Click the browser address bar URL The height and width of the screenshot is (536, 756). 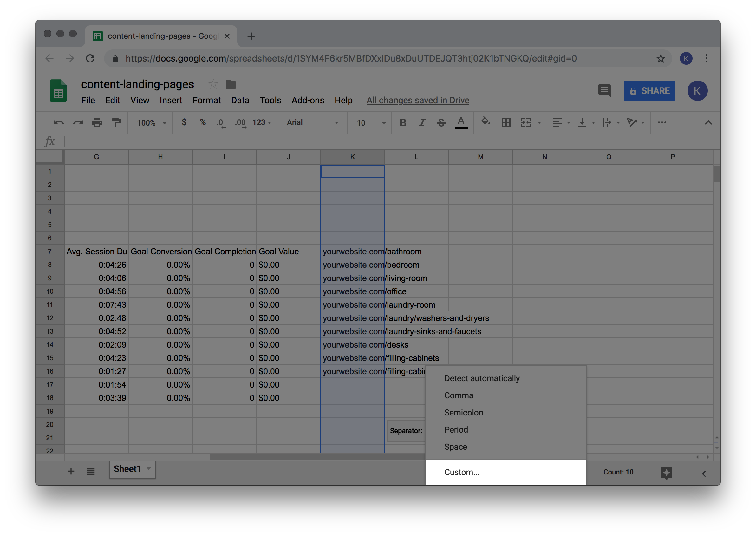pyautogui.click(x=351, y=58)
